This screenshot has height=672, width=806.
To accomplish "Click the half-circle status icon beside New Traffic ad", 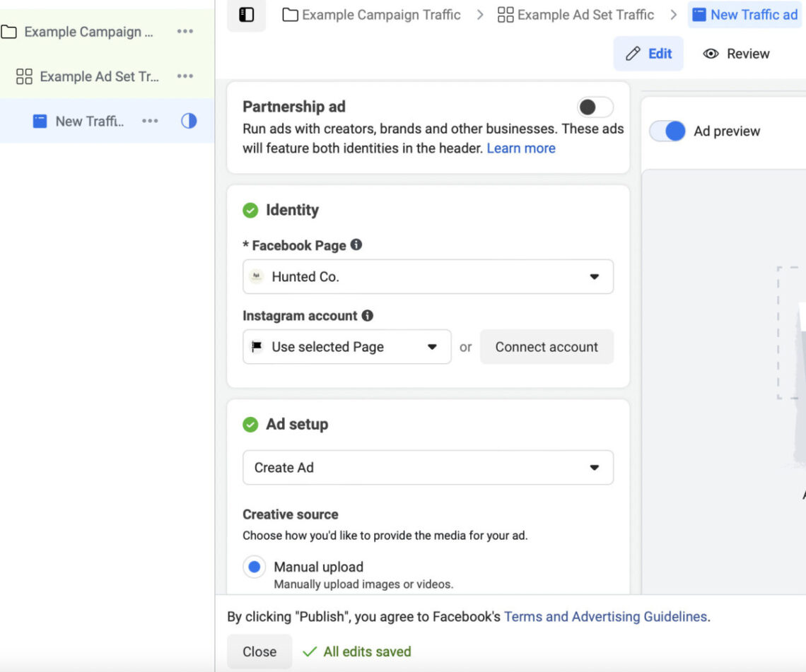I will point(189,121).
